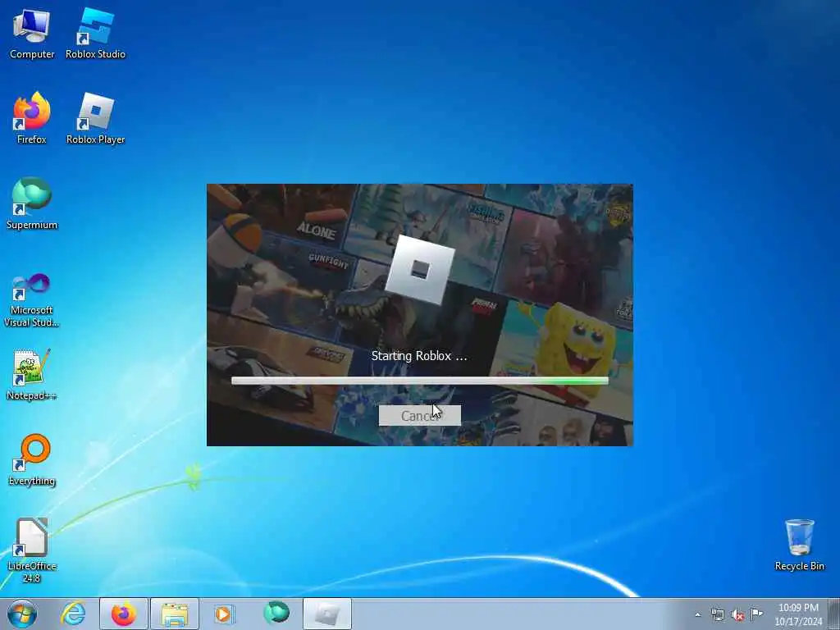
Task: Cancel the Roblox launch
Action: (419, 416)
